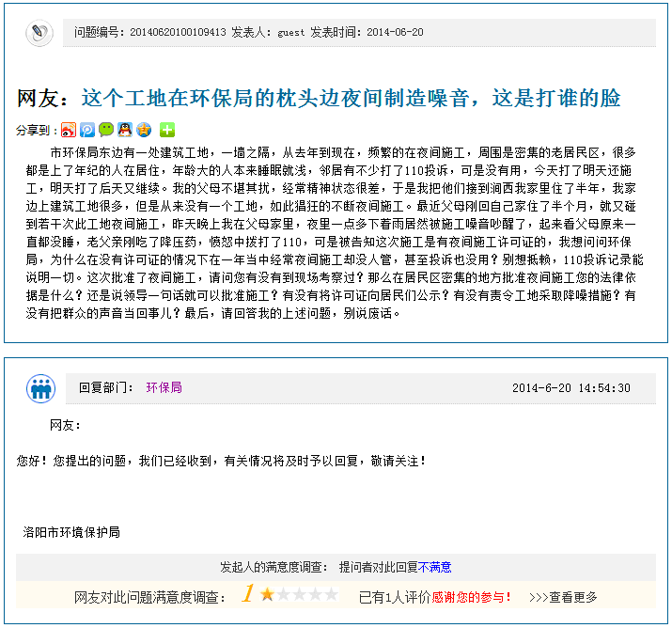Rate the question four stars
This screenshot has height=628, width=672.
point(315,594)
